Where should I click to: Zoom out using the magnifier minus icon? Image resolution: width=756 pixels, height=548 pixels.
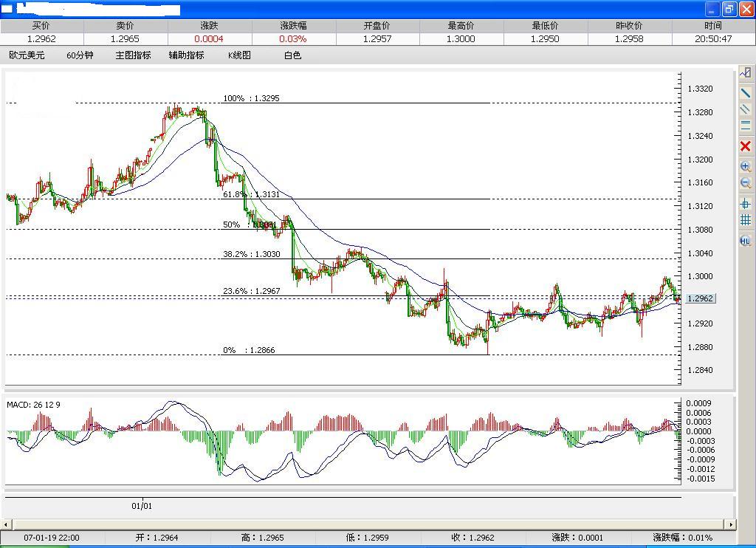[x=745, y=183]
